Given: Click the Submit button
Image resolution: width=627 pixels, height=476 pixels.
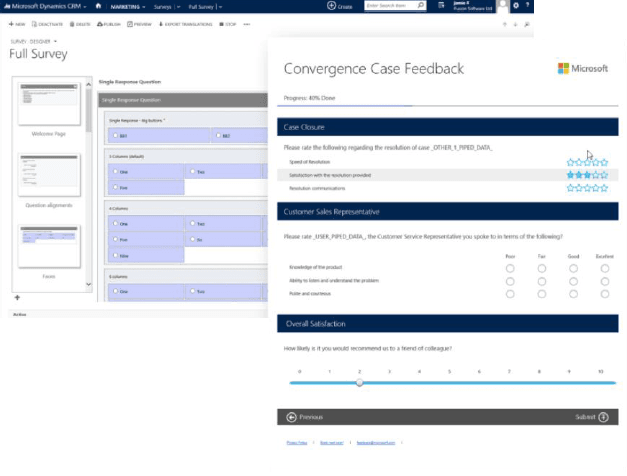Looking at the screenshot, I should tap(592, 417).
